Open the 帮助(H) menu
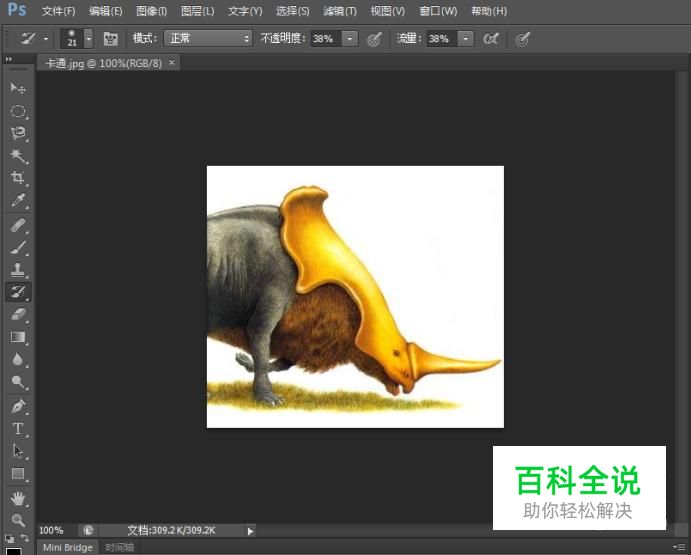The width and height of the screenshot is (691, 555). (489, 11)
